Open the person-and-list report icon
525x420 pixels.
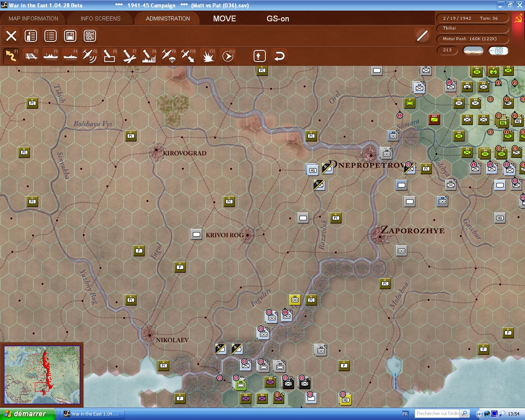pos(31,36)
